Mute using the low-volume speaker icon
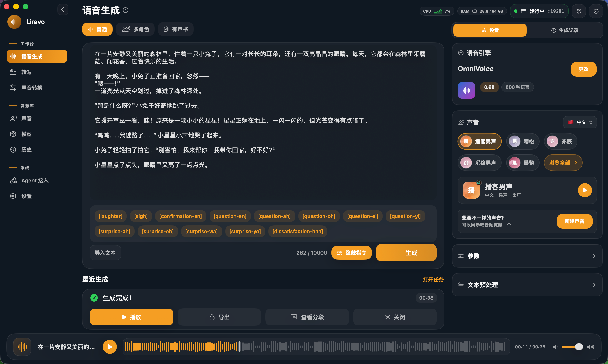 click(x=555, y=347)
